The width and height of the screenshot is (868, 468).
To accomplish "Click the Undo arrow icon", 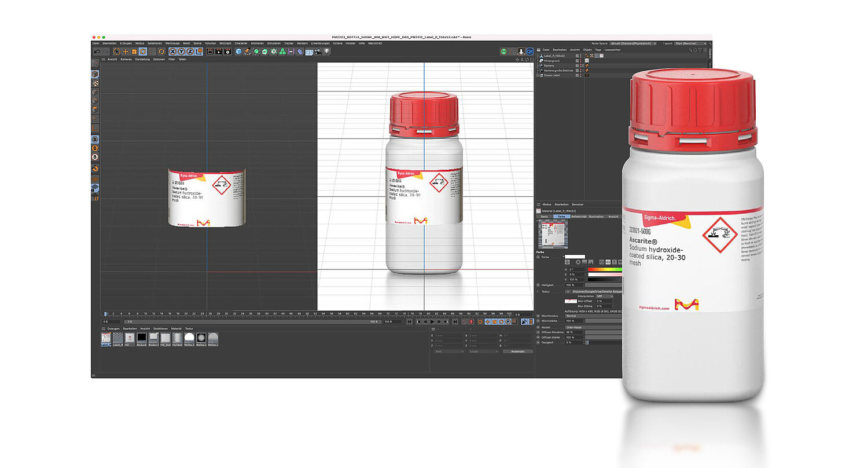I will point(97,52).
